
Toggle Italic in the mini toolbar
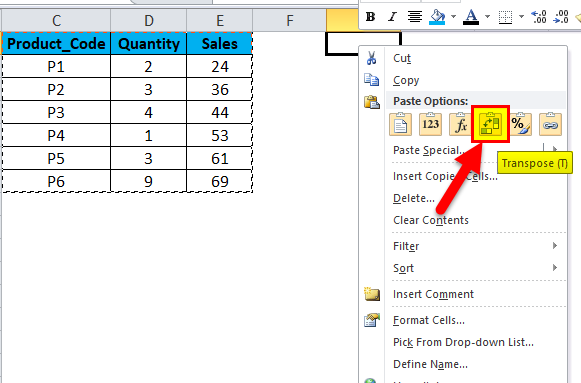pyautogui.click(x=392, y=17)
